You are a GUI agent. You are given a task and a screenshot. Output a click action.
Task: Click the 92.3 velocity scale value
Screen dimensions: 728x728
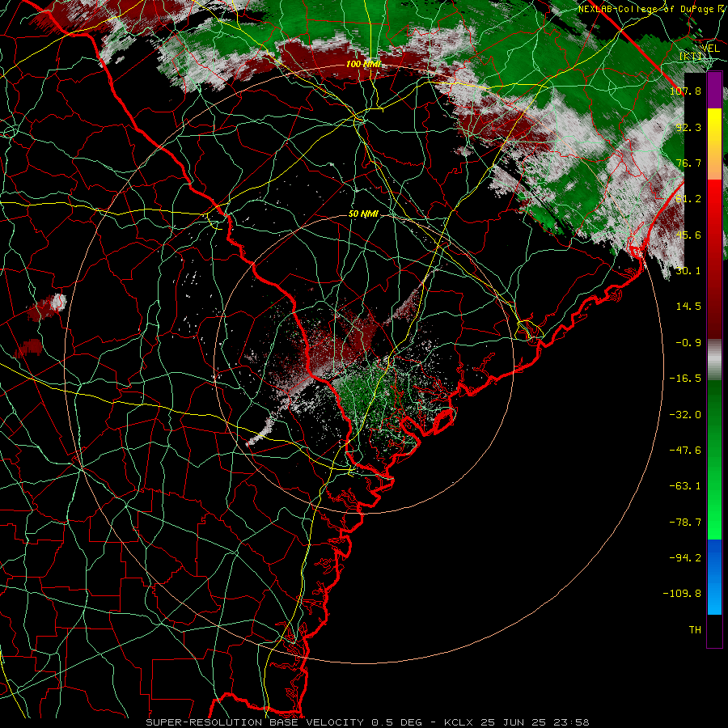click(688, 127)
